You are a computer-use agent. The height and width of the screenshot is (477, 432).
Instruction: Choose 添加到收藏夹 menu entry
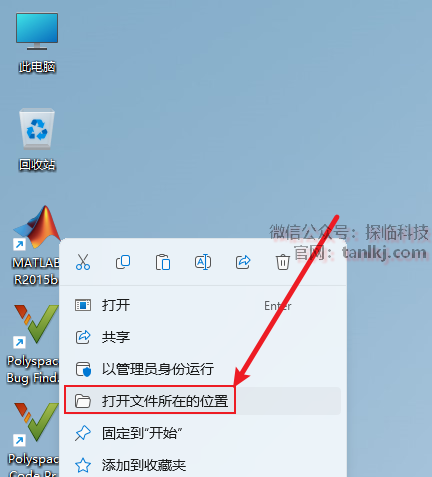tap(203, 465)
